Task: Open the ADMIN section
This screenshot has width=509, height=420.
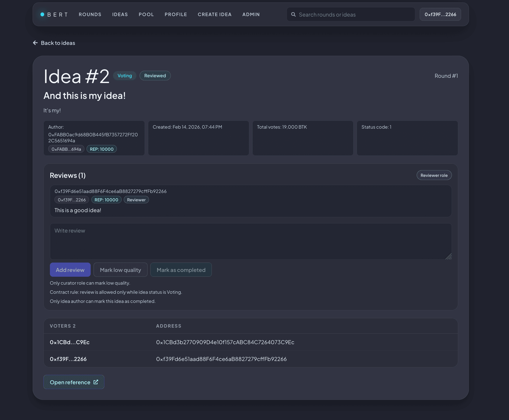Action: 251,14
